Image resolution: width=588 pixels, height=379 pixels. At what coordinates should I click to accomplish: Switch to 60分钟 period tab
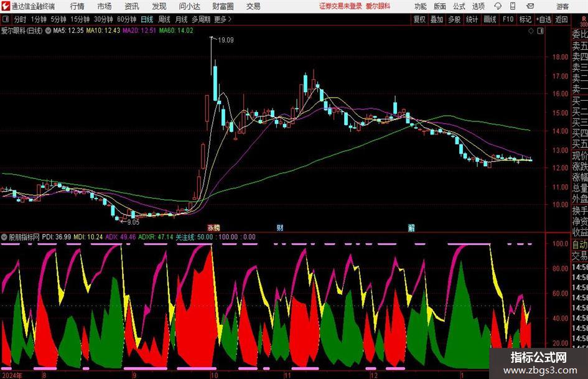127,19
